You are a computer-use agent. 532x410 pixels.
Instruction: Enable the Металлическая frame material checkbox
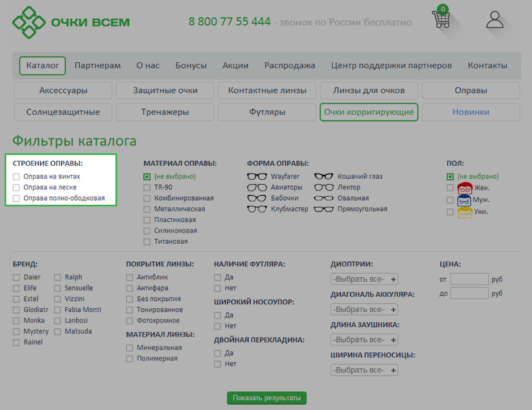[147, 209]
